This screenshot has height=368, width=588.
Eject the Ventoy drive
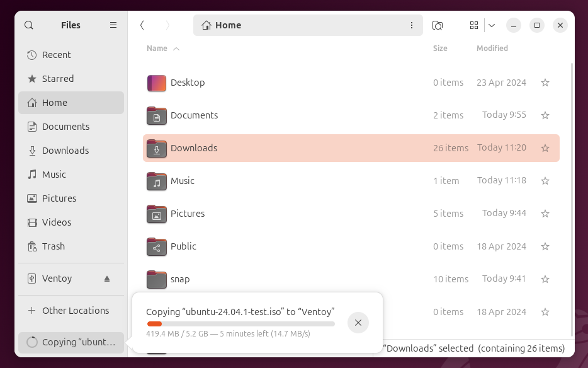click(x=107, y=279)
